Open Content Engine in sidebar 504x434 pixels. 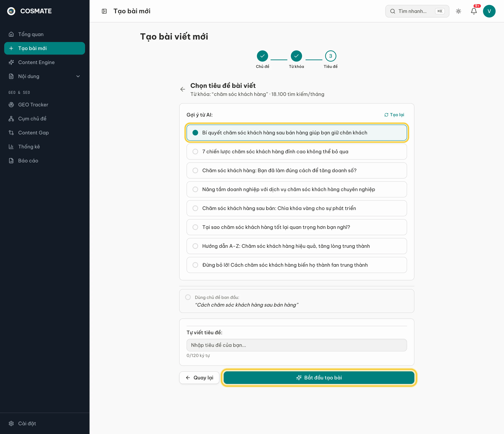click(44, 62)
